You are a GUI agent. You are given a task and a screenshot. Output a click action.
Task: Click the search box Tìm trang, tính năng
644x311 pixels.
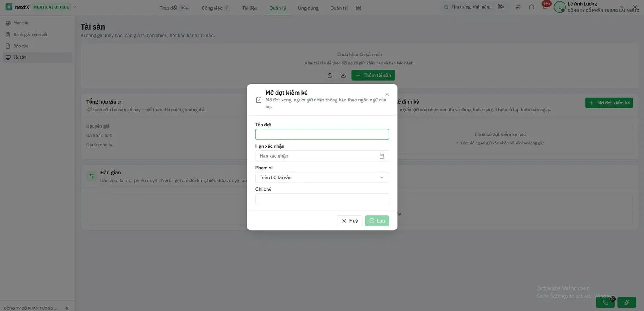tap(474, 7)
